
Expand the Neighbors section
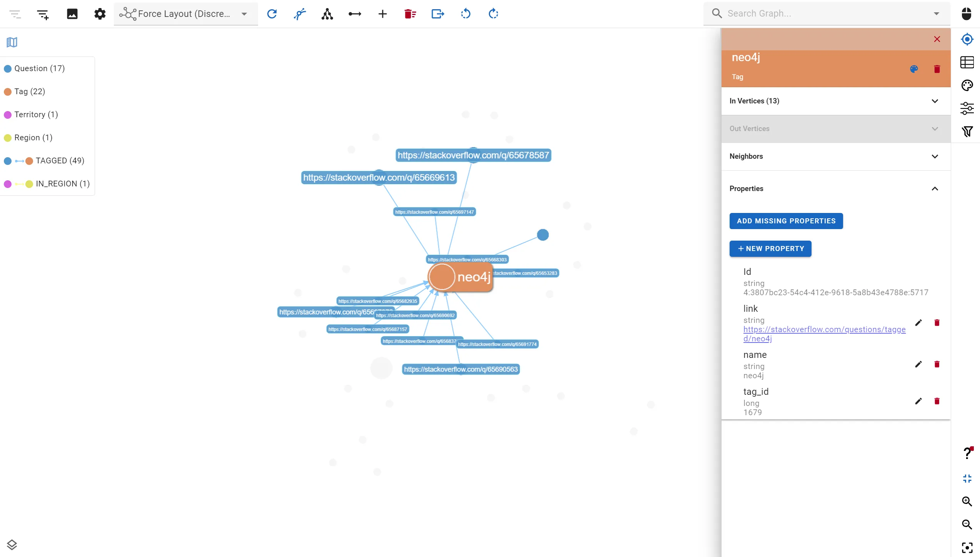coord(836,156)
